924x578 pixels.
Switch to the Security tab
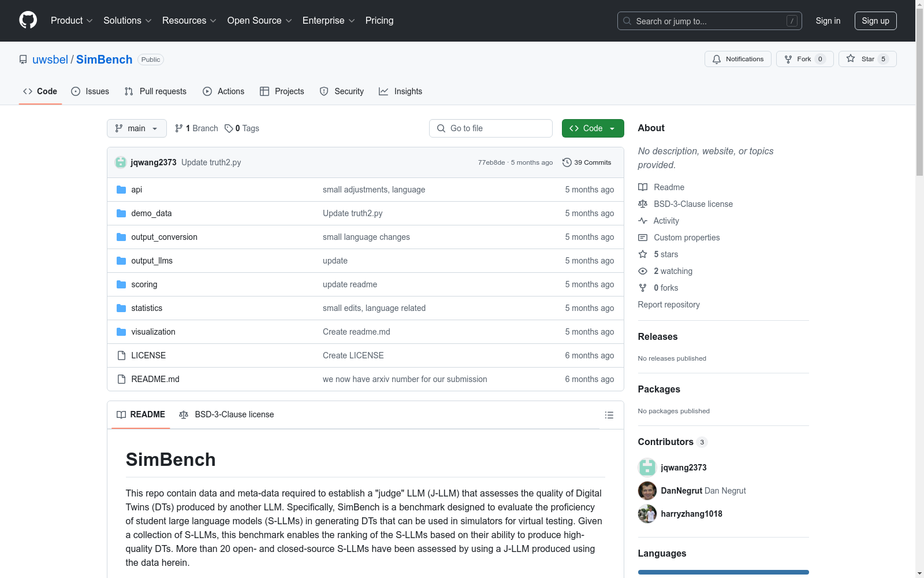coord(342,91)
